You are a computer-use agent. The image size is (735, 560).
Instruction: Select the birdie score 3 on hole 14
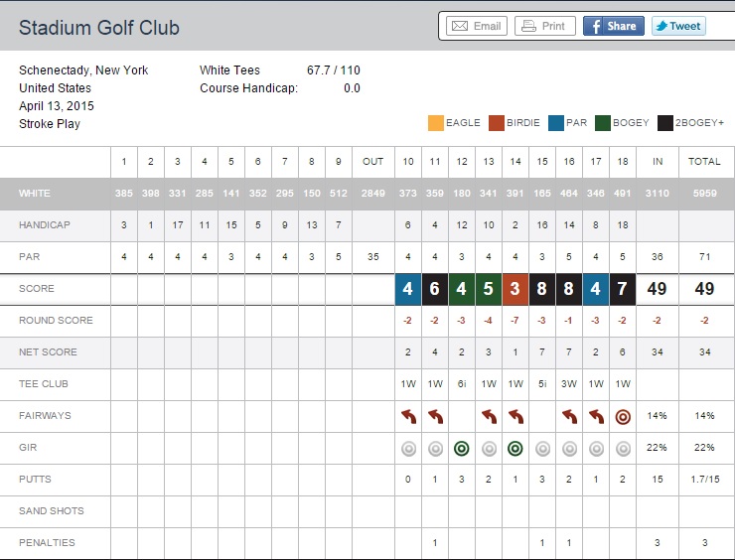[515, 290]
